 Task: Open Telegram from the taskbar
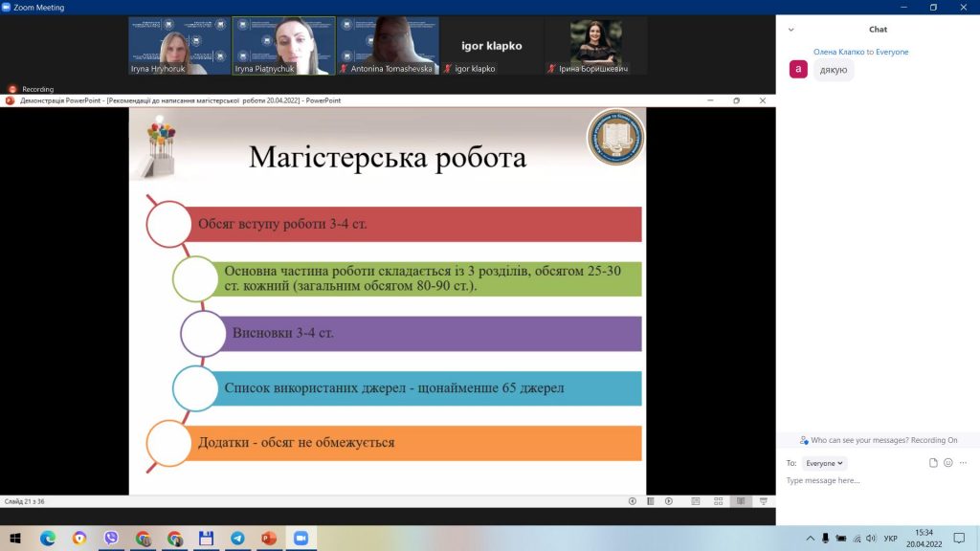[237, 538]
